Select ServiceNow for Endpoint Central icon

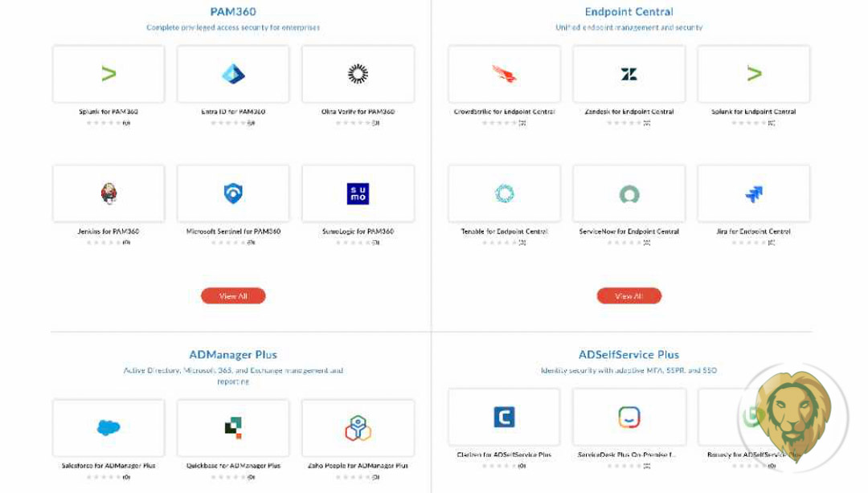click(628, 194)
